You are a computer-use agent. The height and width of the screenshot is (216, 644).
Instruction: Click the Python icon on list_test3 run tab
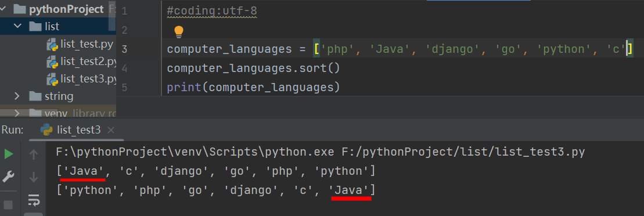tap(47, 130)
